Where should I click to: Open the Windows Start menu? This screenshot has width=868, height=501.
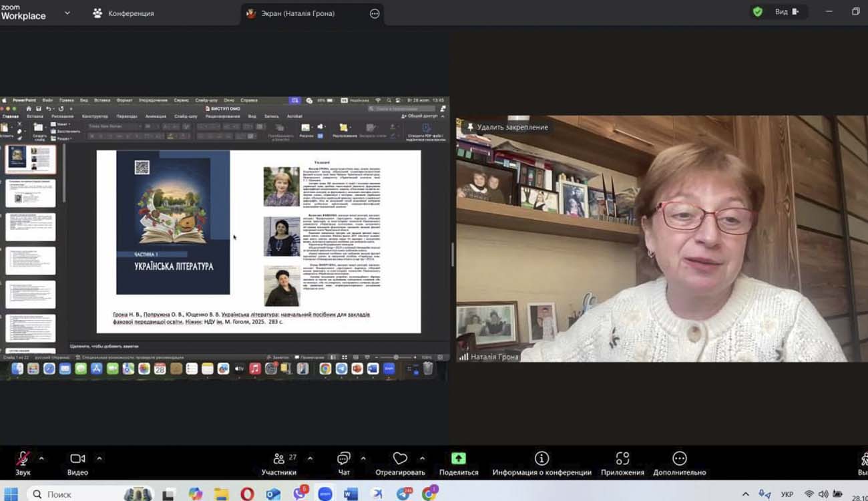(12, 494)
